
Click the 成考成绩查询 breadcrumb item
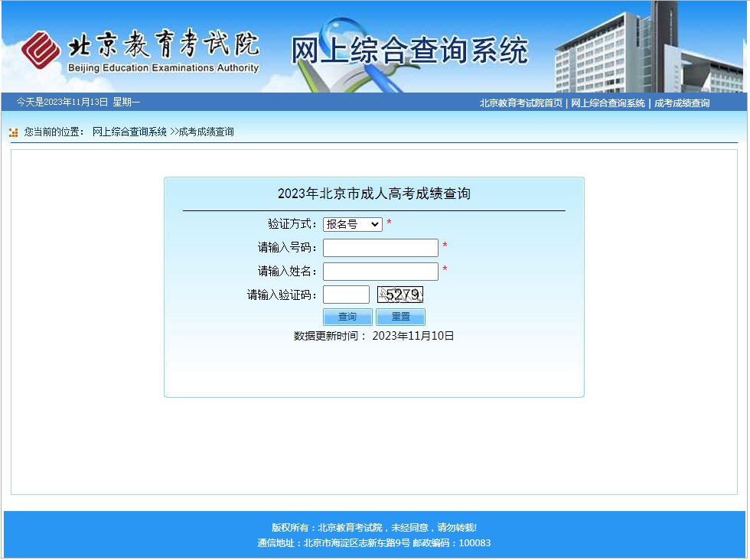[206, 132]
